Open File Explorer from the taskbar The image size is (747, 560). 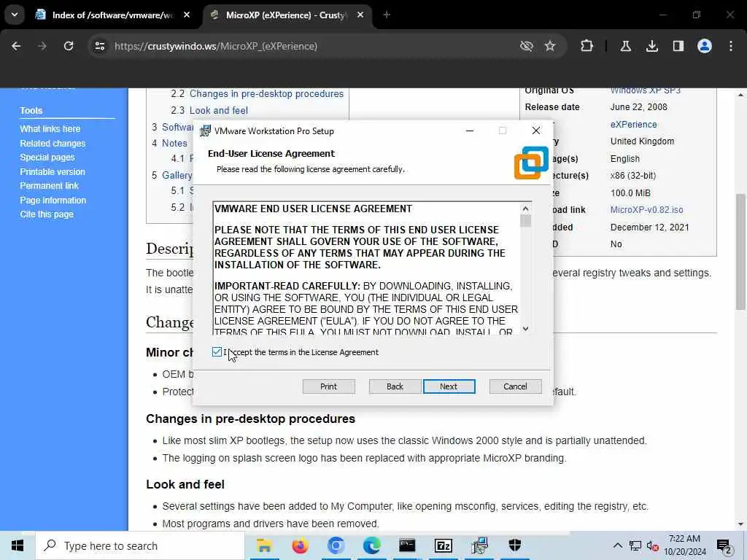coord(264,545)
